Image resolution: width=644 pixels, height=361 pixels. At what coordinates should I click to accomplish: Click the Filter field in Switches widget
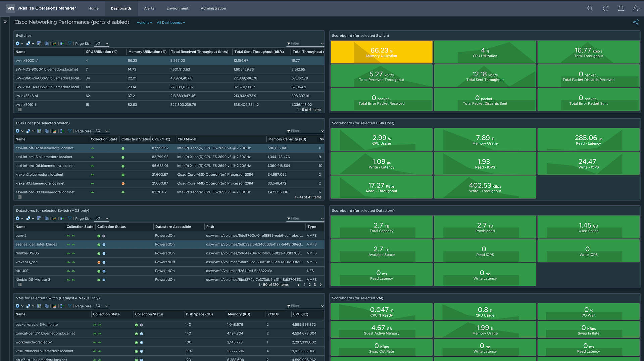[305, 43]
